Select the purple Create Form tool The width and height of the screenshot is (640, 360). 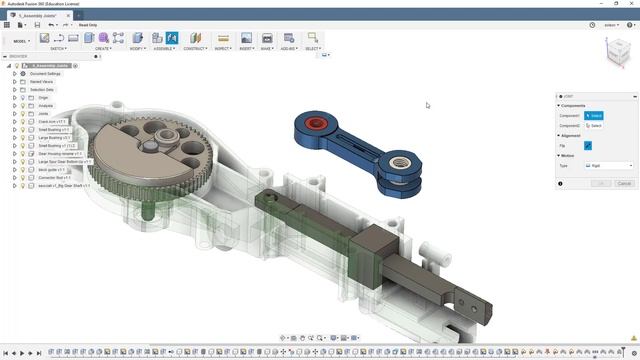[x=104, y=38]
